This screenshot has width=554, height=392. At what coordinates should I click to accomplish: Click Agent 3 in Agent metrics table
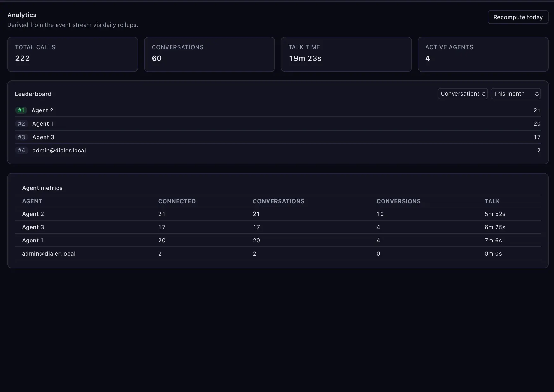point(33,227)
